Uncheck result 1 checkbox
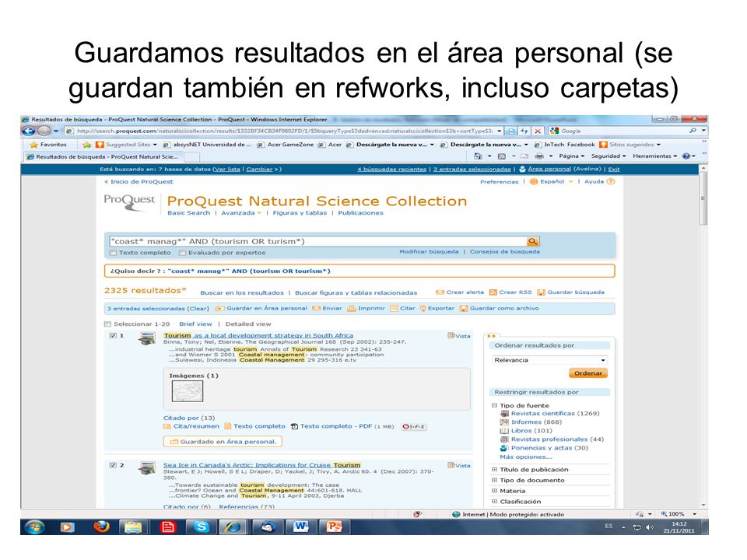This screenshot has width=747, height=560. point(113,336)
